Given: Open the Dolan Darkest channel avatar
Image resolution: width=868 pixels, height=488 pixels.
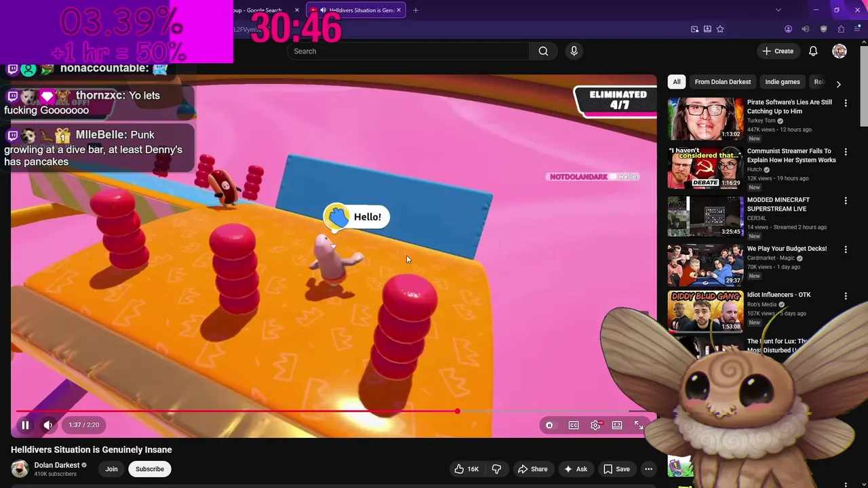Looking at the screenshot, I should (20, 468).
